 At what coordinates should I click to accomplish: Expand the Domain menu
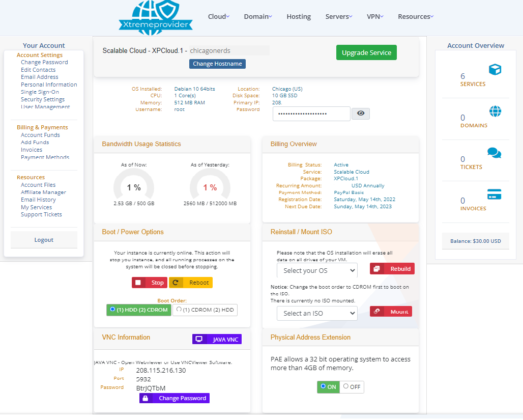(258, 16)
